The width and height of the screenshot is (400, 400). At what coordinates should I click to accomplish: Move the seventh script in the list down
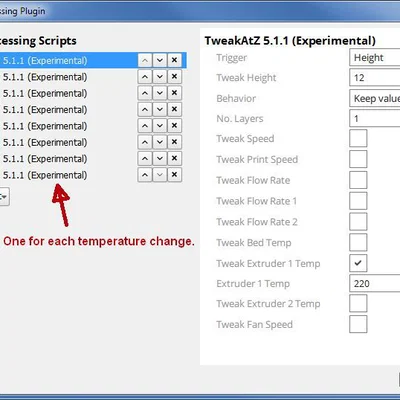point(160,158)
